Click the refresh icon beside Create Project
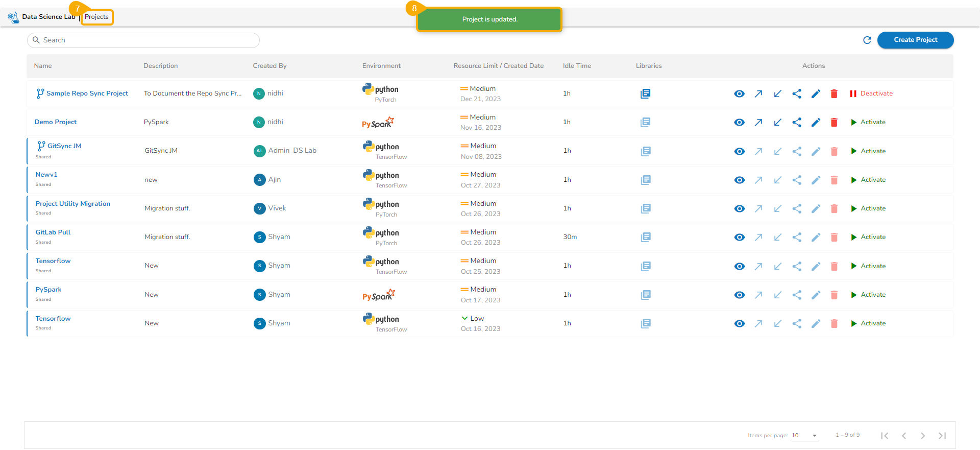980x450 pixels. click(867, 40)
